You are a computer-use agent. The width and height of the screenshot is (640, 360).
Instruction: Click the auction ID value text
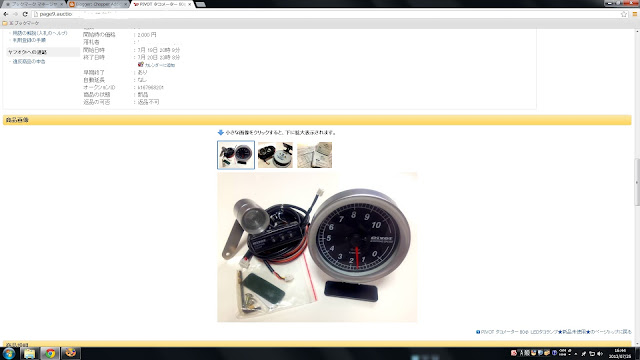[151, 87]
